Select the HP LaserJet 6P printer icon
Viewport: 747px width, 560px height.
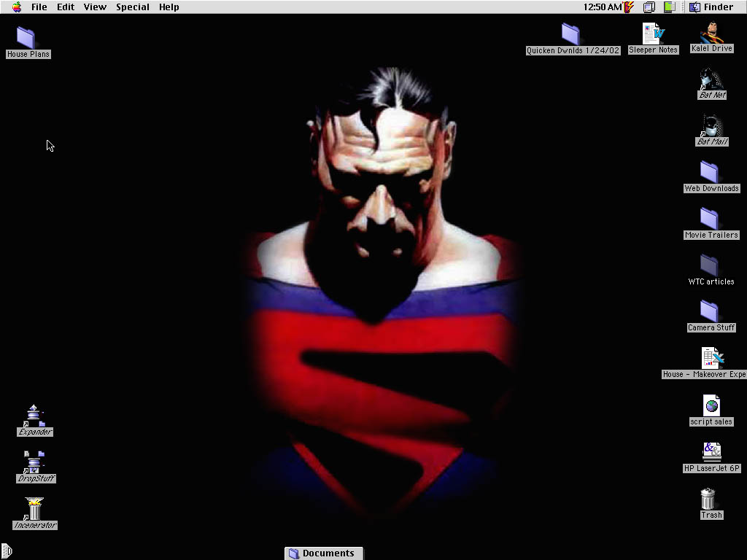coord(712,452)
